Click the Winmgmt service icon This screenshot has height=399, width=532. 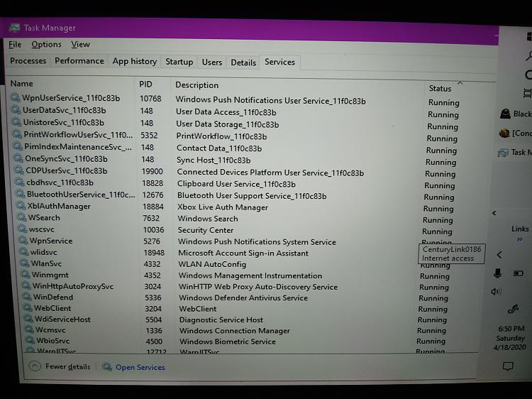pyautogui.click(x=26, y=274)
